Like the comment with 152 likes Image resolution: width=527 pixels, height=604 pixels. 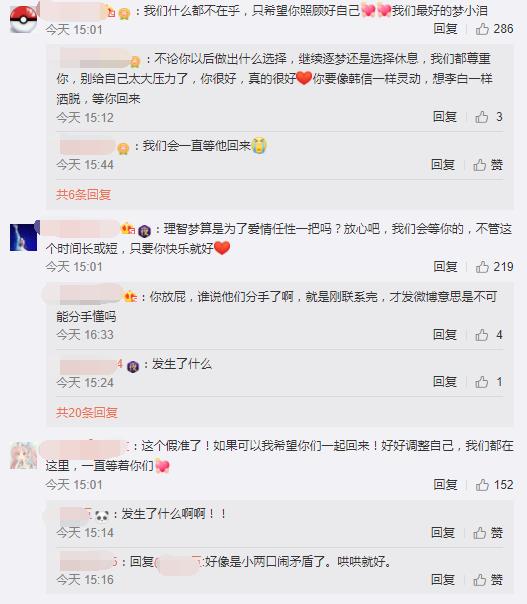point(494,485)
